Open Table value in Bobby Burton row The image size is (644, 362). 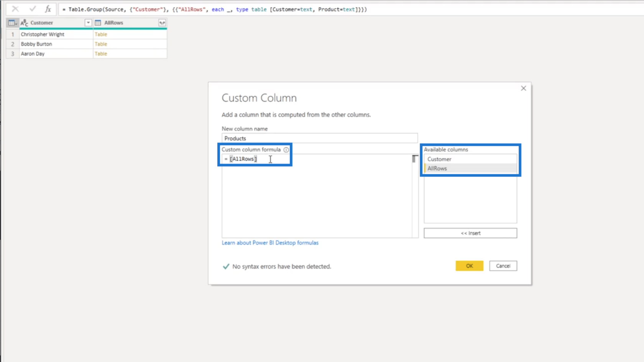pyautogui.click(x=101, y=44)
